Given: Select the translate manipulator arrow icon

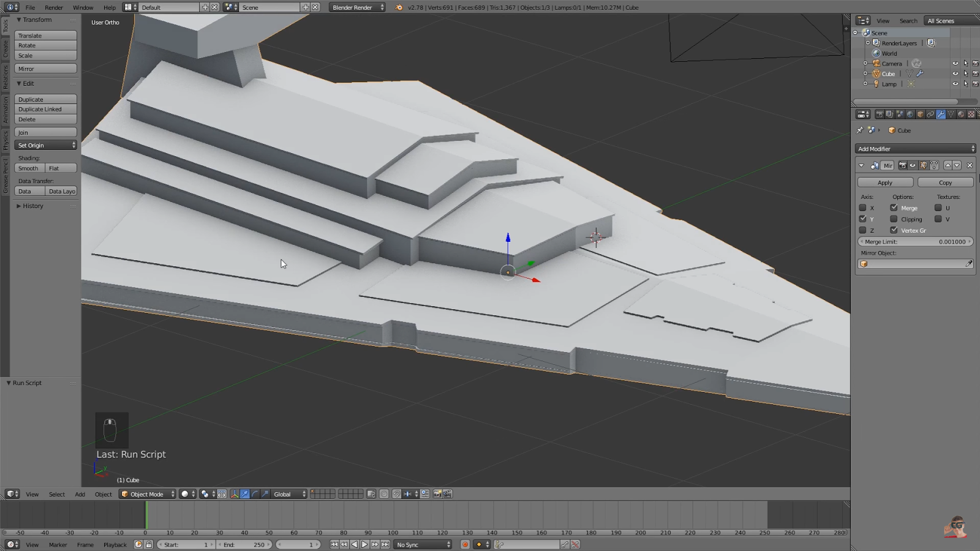Looking at the screenshot, I should point(245,494).
